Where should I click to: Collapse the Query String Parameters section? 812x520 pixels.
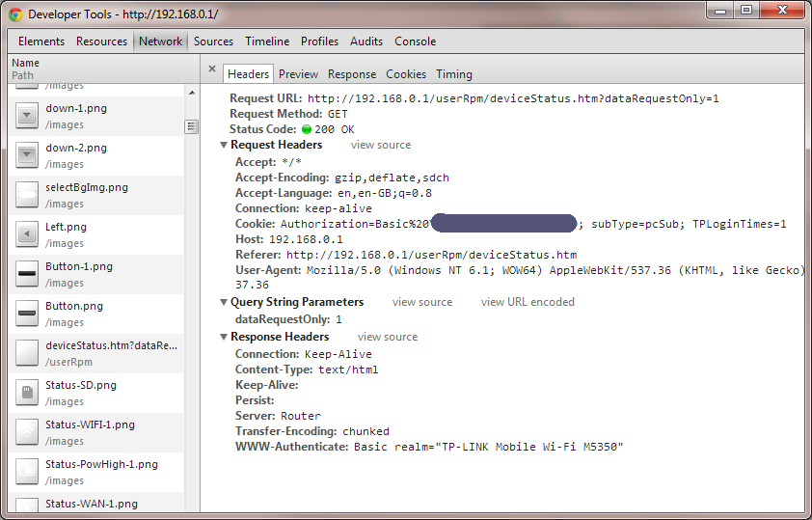coord(224,302)
